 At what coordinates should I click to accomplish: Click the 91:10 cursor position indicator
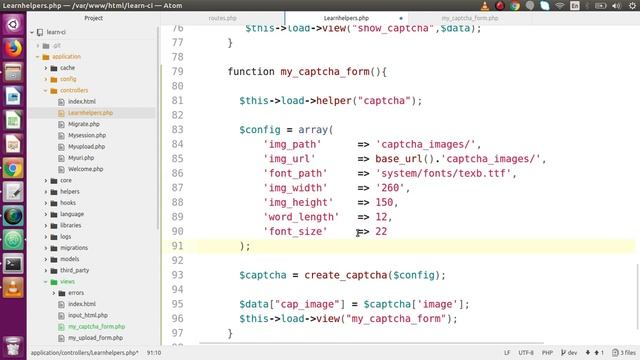click(154, 353)
